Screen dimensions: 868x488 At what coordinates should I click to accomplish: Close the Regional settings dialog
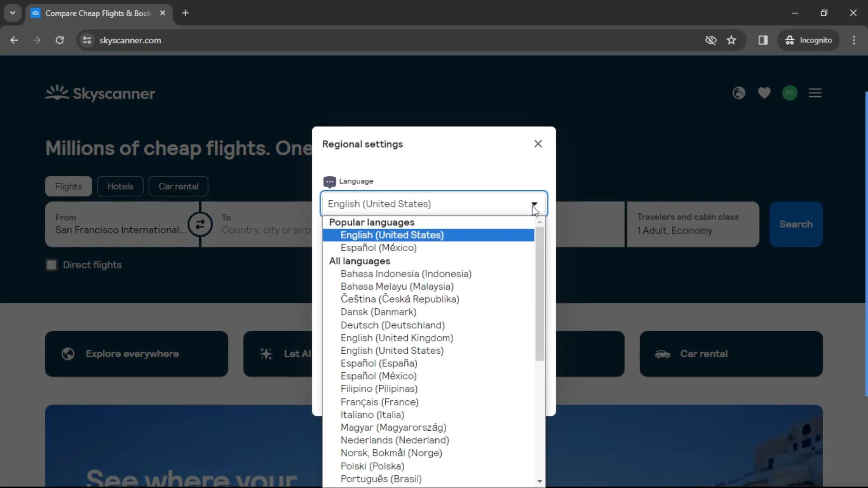pyautogui.click(x=538, y=144)
